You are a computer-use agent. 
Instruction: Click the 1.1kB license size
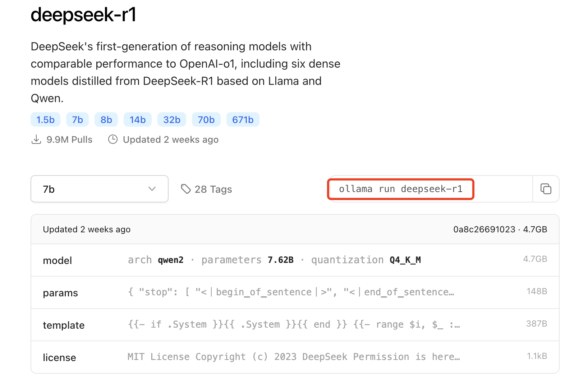tap(537, 356)
